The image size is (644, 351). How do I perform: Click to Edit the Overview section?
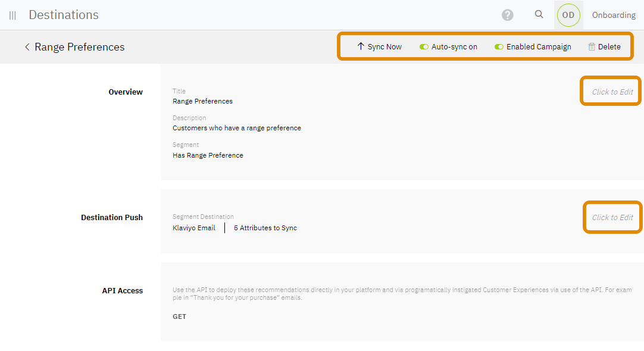click(612, 92)
